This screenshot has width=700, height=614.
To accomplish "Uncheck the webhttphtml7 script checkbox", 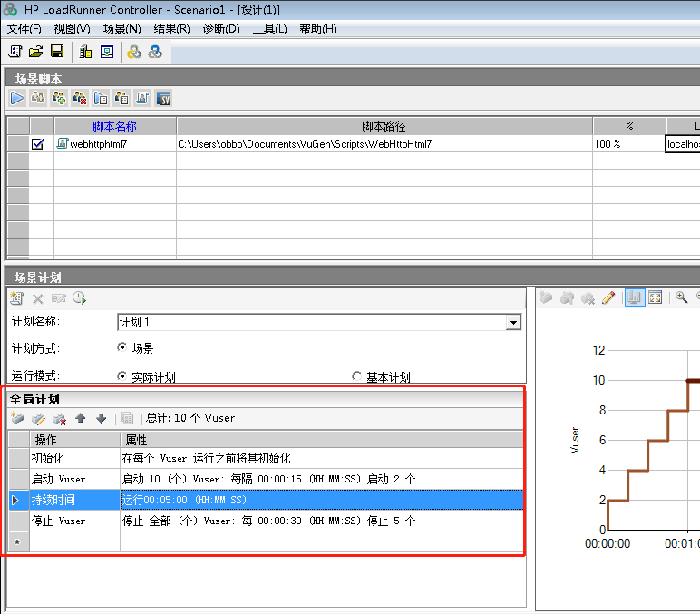I will (x=38, y=143).
